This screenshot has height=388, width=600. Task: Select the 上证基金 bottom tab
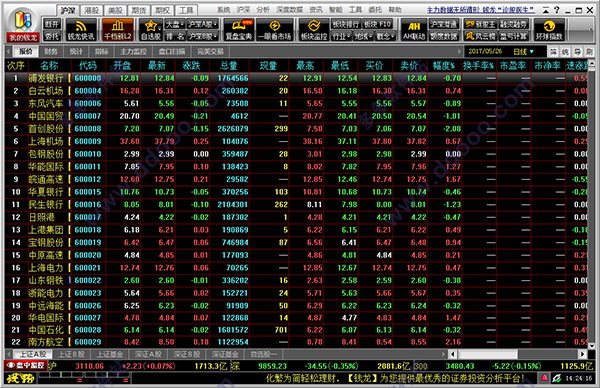(109, 354)
